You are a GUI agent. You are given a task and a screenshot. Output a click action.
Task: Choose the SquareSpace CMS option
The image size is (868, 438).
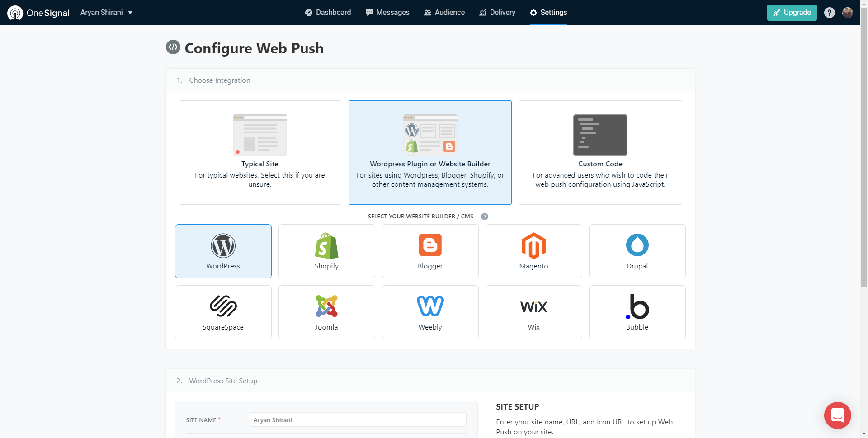pyautogui.click(x=223, y=312)
